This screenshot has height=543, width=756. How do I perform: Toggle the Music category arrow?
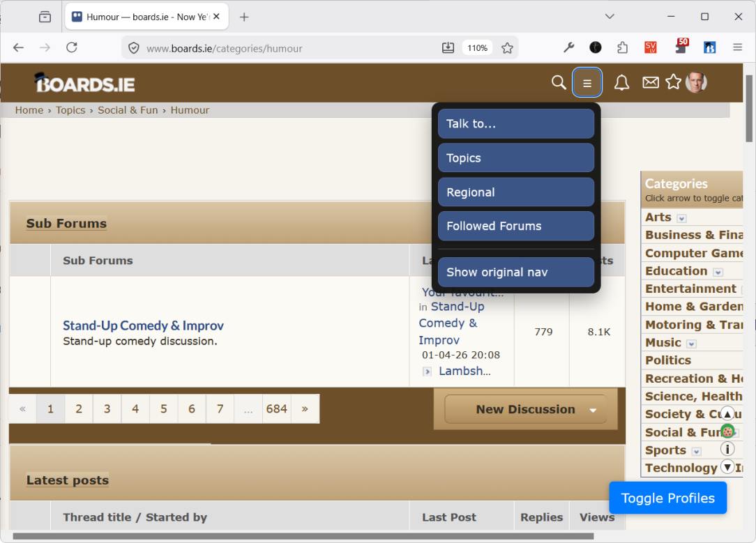691,344
